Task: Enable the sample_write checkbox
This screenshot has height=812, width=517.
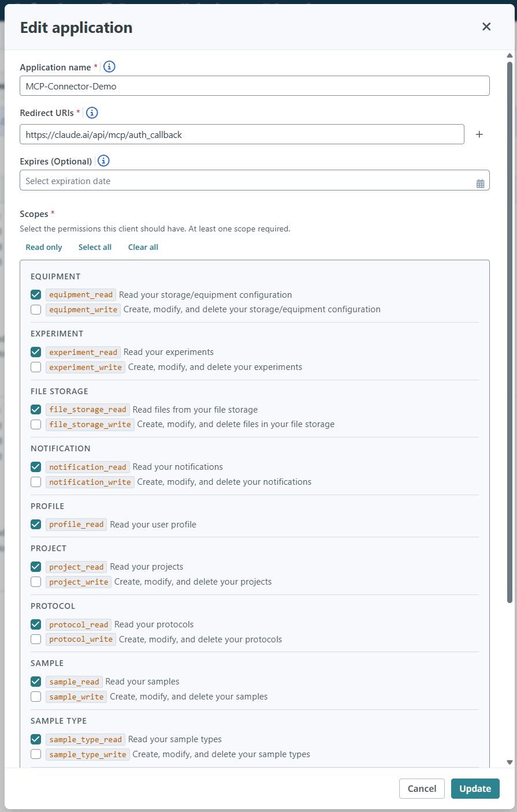Action: (x=36, y=697)
